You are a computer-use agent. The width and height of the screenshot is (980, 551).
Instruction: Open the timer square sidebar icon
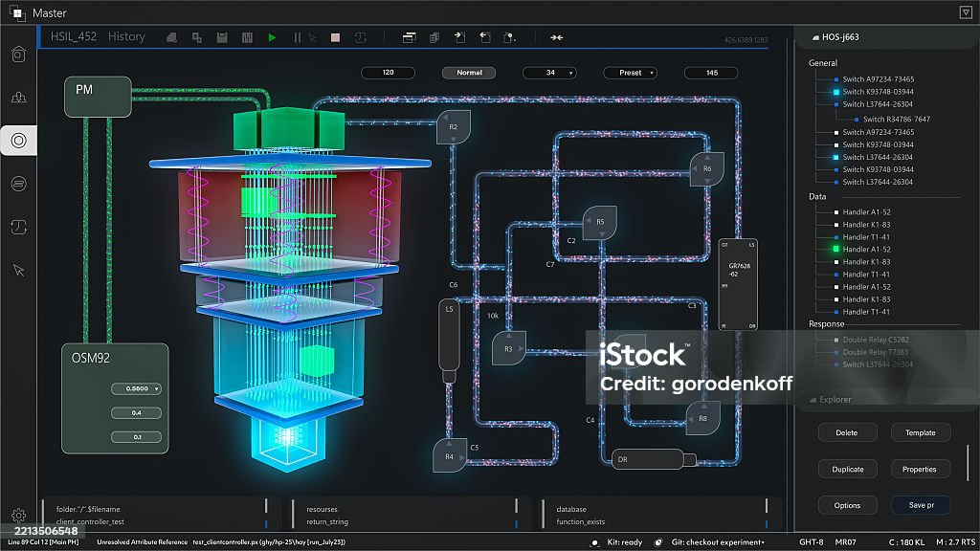point(19,227)
